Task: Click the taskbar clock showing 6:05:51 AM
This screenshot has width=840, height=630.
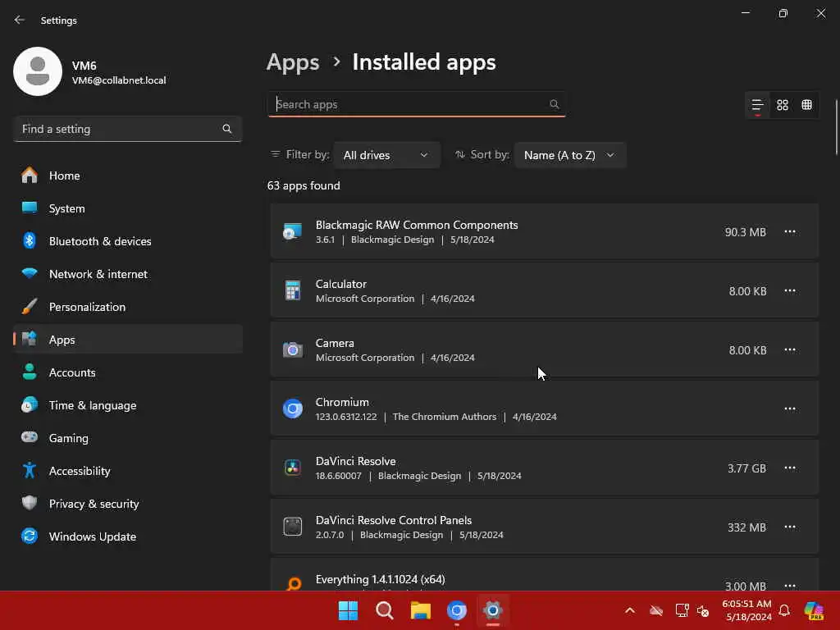Action: tap(747, 610)
